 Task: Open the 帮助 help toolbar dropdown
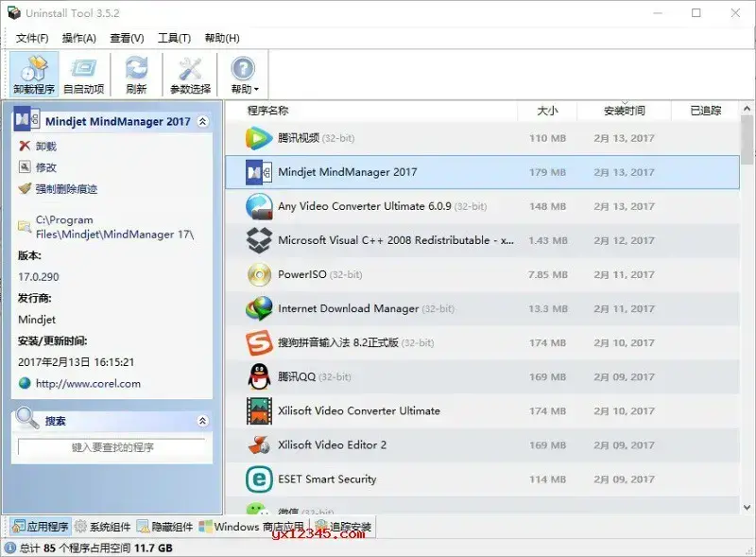[244, 75]
